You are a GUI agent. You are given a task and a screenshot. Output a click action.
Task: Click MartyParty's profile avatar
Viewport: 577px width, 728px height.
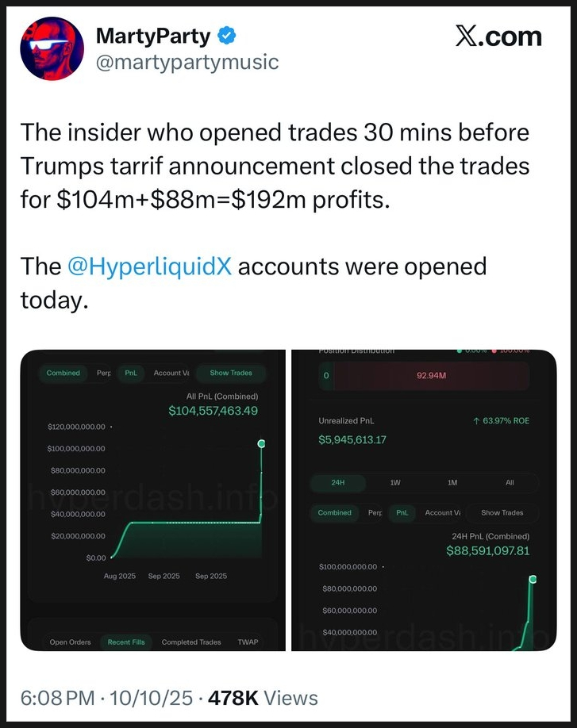coord(52,48)
